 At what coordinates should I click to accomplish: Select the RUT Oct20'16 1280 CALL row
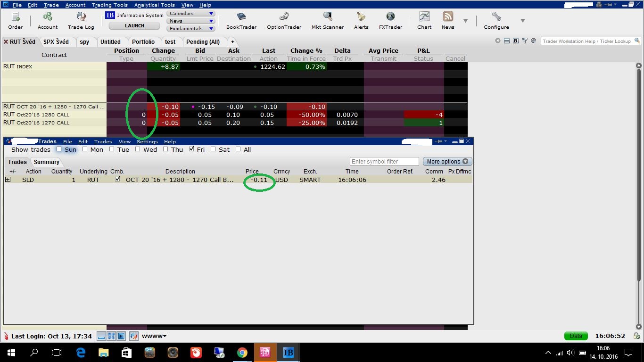[234, 115]
